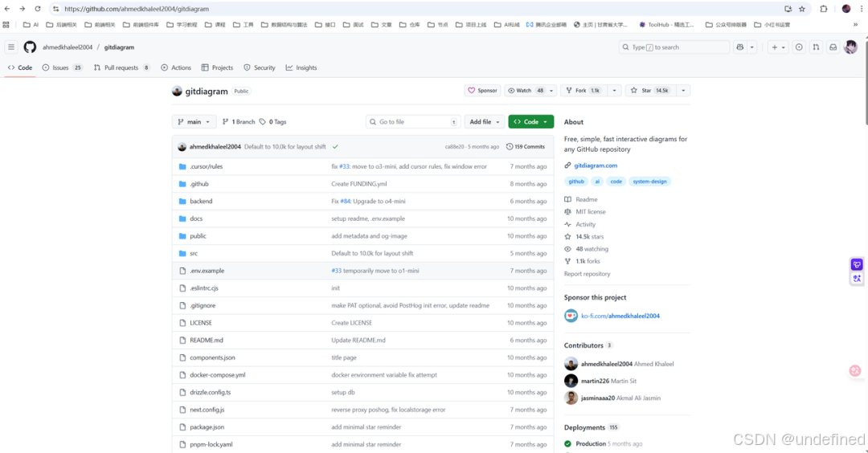Click ahmedkhaleel2004 commit author avatar
This screenshot has width=868, height=453.
pyautogui.click(x=182, y=146)
